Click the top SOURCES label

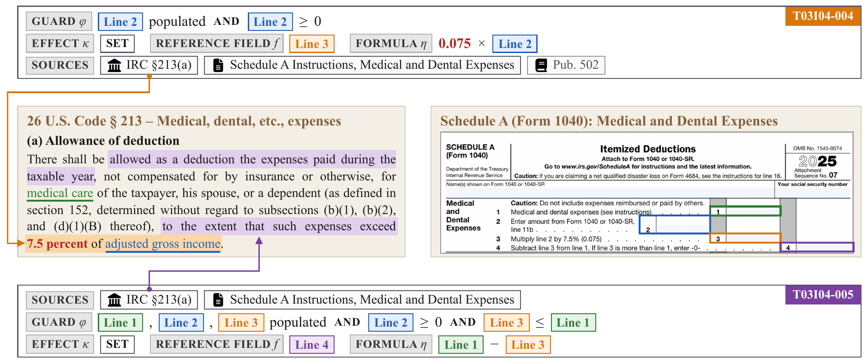pos(60,65)
